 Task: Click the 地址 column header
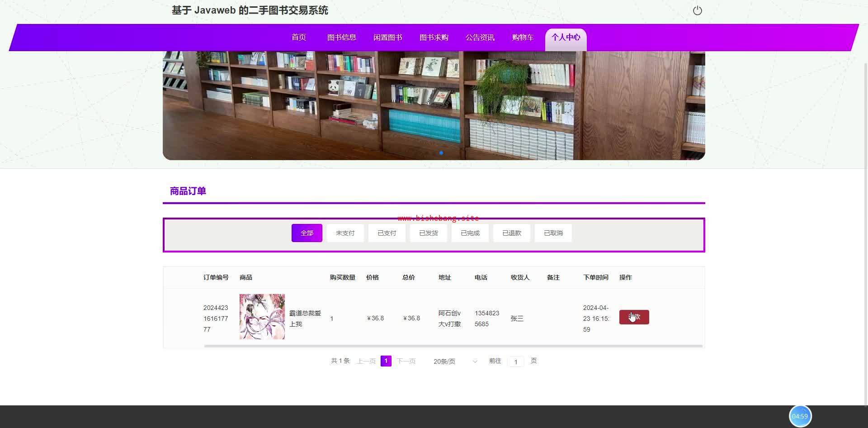(445, 277)
